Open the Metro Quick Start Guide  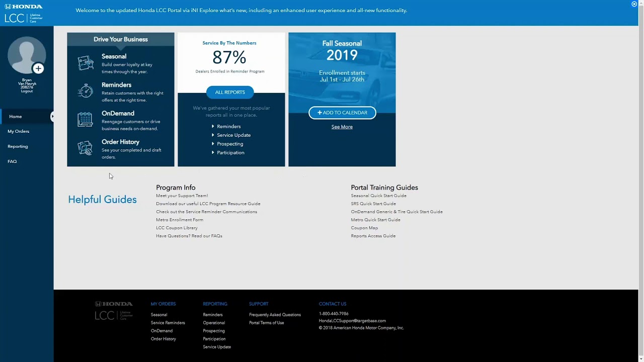tap(375, 220)
